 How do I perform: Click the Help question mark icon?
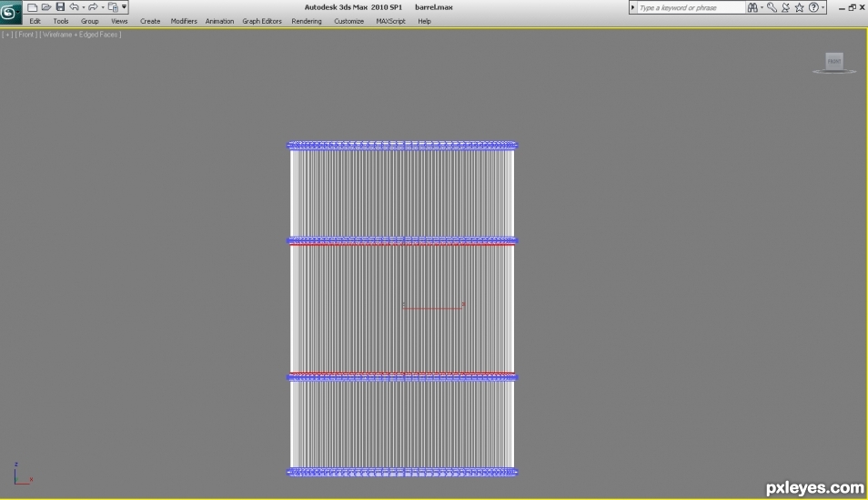(813, 7)
